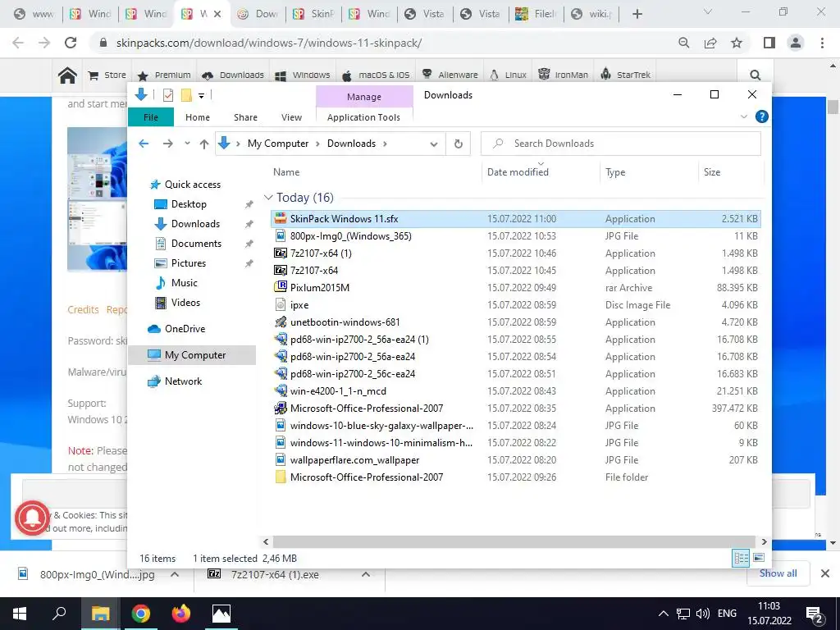Customize Quick Access Toolbar dropdown
This screenshot has width=840, height=630.
pyautogui.click(x=202, y=96)
